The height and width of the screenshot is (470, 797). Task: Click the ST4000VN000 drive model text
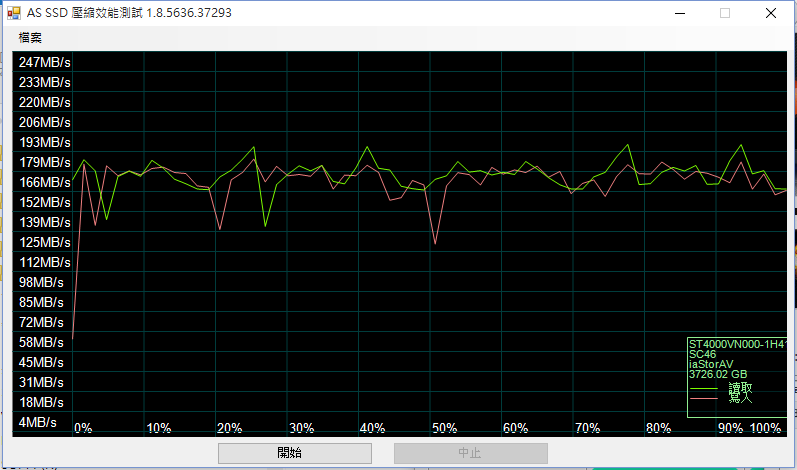(x=737, y=344)
